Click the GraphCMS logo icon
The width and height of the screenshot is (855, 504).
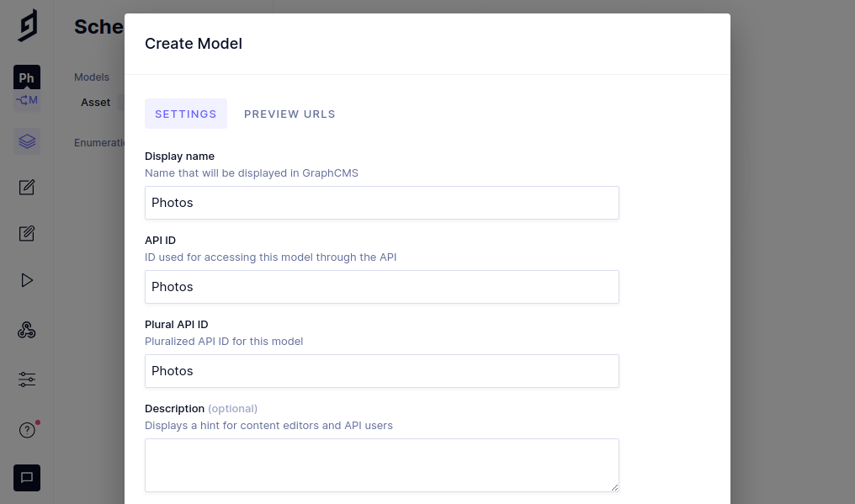click(x=27, y=26)
